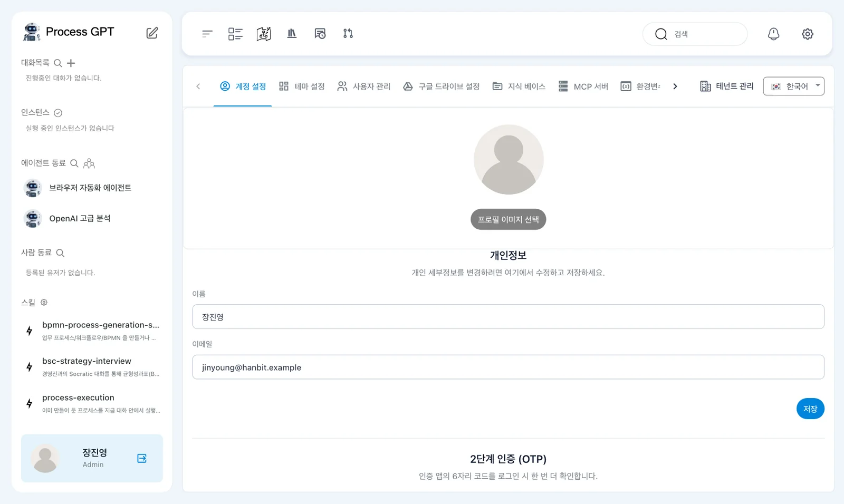Open the task list icon in the top toolbar
Screen dimensions: 844x504
pyautogui.click(x=235, y=34)
